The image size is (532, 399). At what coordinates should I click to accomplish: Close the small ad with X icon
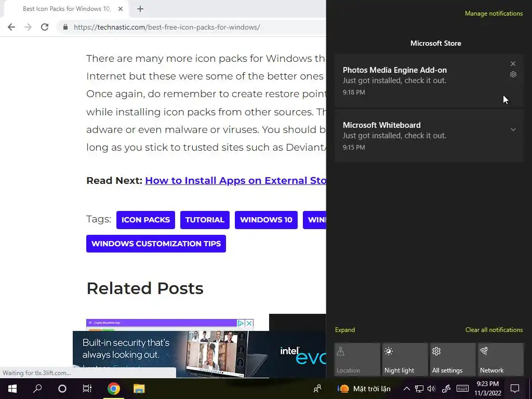249,323
